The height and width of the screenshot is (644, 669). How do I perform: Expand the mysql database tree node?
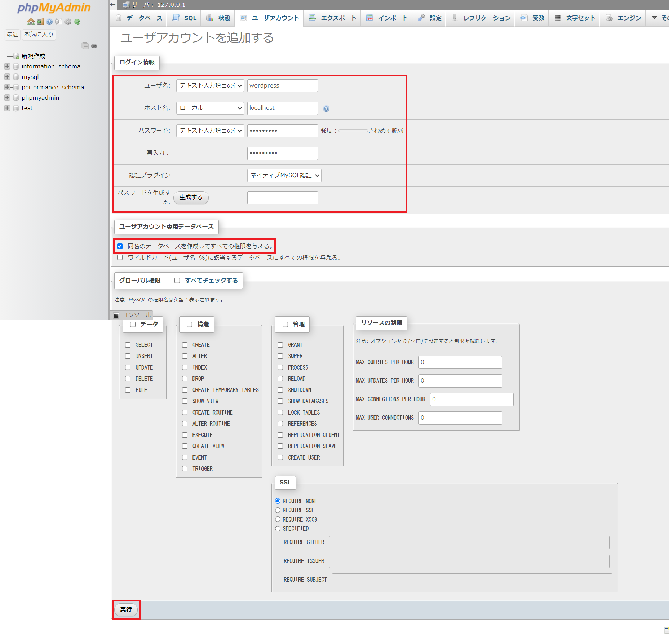click(7, 77)
